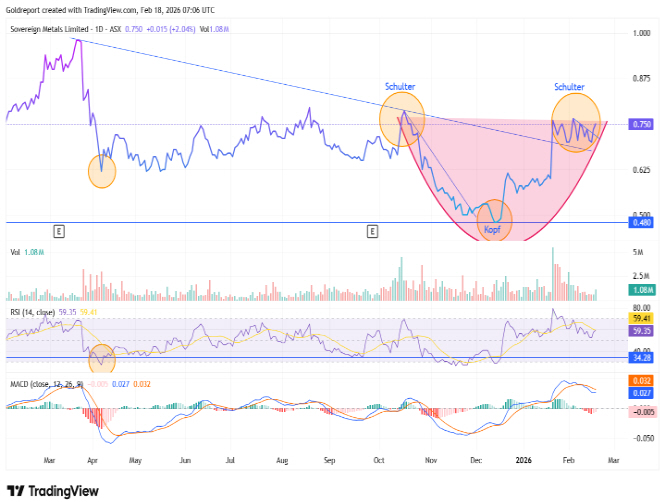Click the 0.750 current price label
Image resolution: width=660 pixels, height=502 pixels.
tap(642, 124)
